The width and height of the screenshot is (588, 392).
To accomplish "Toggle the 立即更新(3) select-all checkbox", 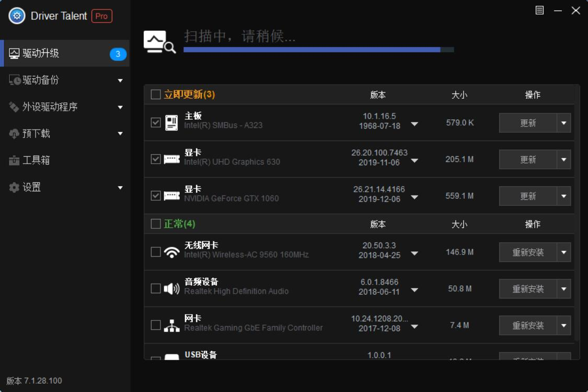I will coord(156,94).
